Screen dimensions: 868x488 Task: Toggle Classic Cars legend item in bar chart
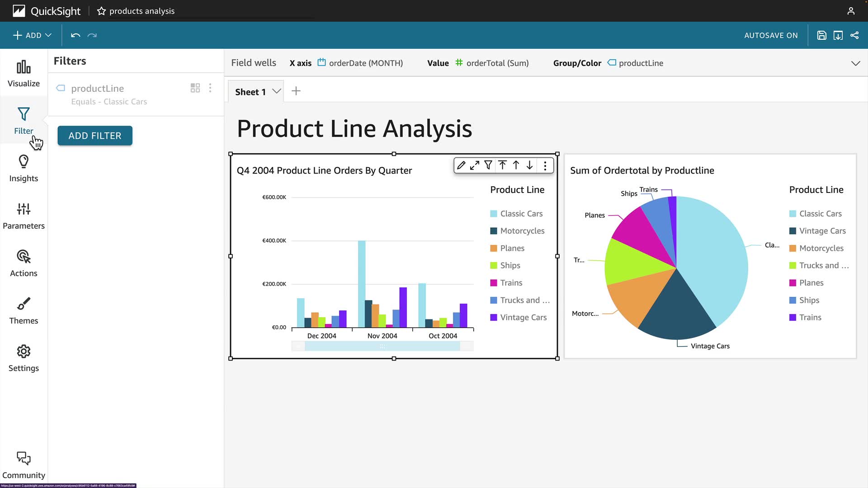[x=521, y=214]
